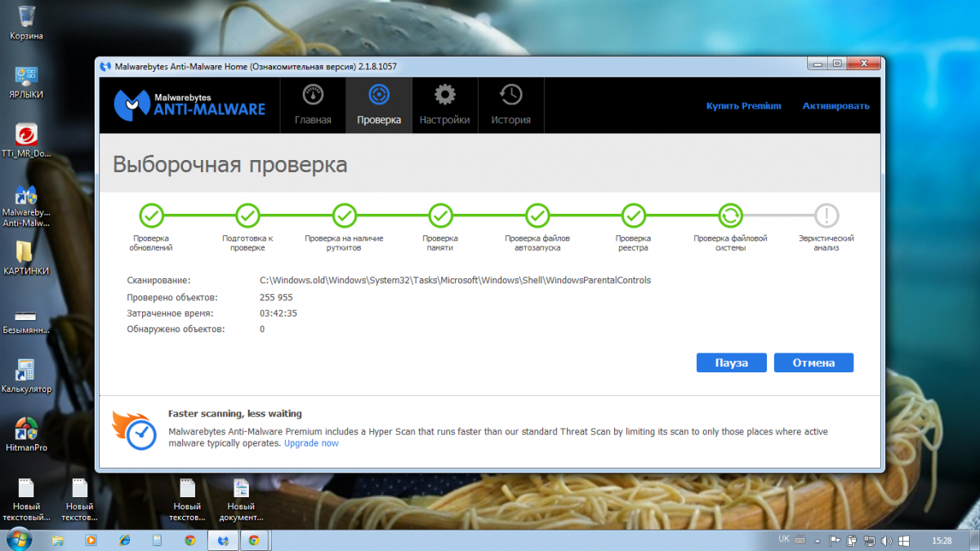Select the КАРТИНКИ folder on desktop
Image resolution: width=980 pixels, height=551 pixels.
(26, 257)
